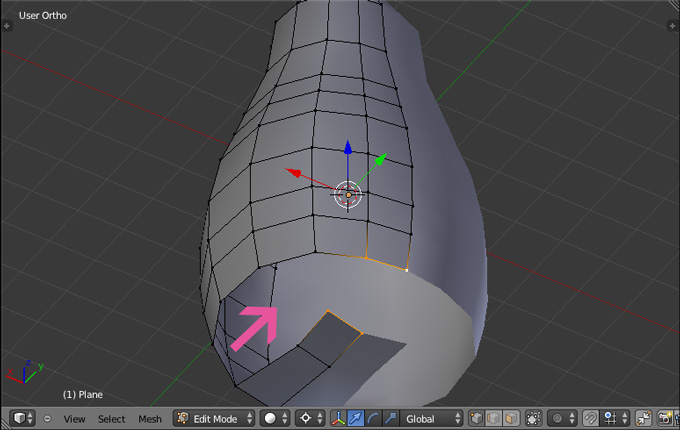Switch to face select mode

click(511, 418)
